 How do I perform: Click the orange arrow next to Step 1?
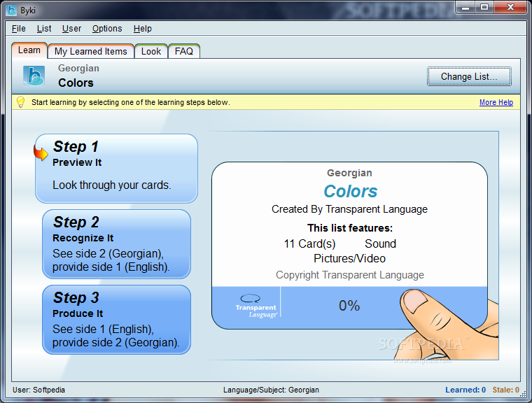[x=41, y=153]
